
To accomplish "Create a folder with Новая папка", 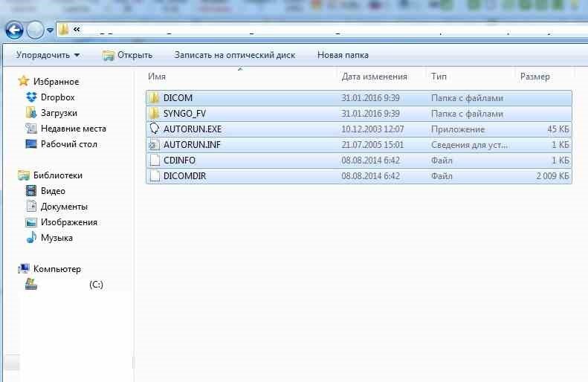I will (x=343, y=55).
